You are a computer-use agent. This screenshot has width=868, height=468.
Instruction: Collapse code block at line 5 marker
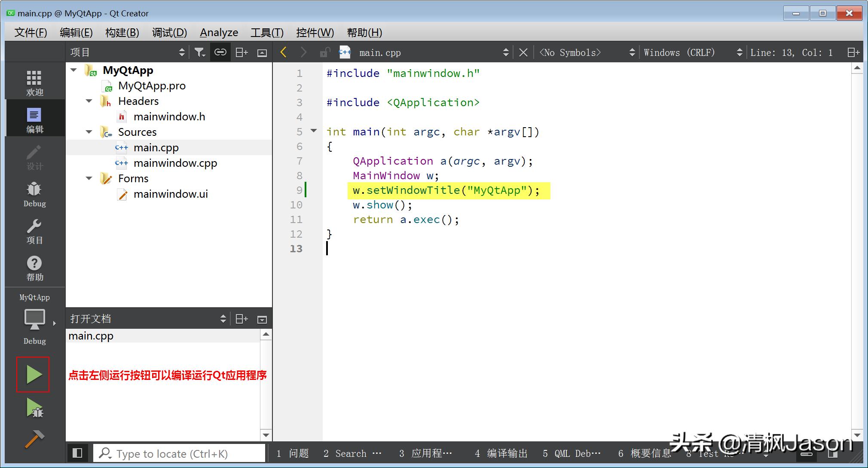click(x=314, y=131)
